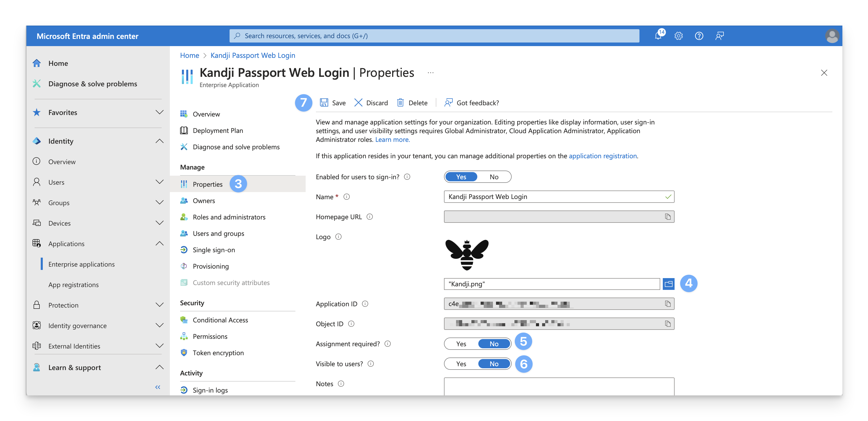The height and width of the screenshot is (421, 868).
Task: Copy the Object ID value
Action: [667, 324]
